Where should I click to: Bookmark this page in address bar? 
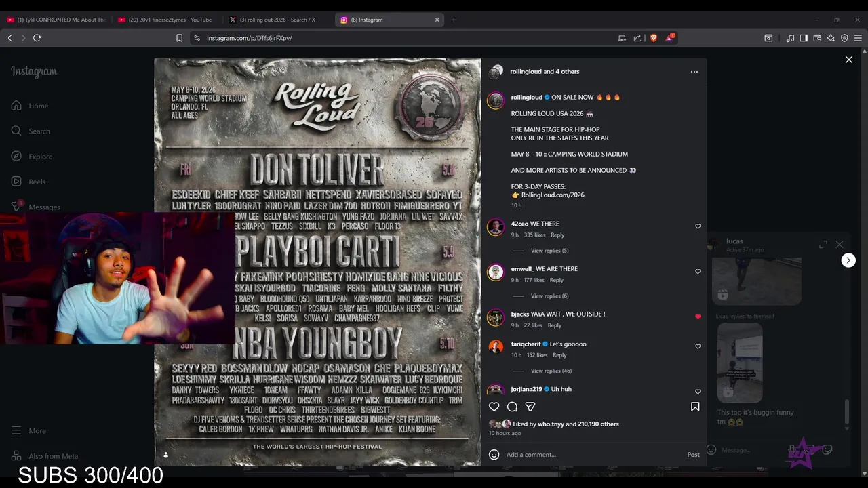tap(179, 38)
